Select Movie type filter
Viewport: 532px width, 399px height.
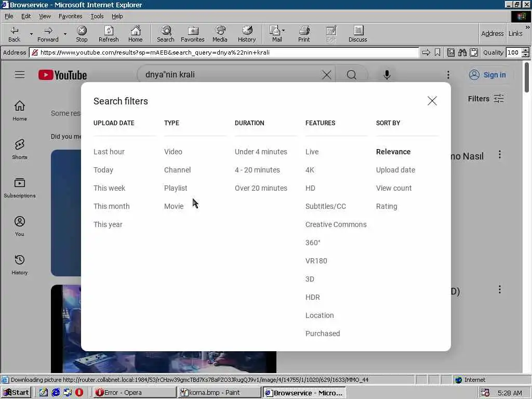click(174, 206)
